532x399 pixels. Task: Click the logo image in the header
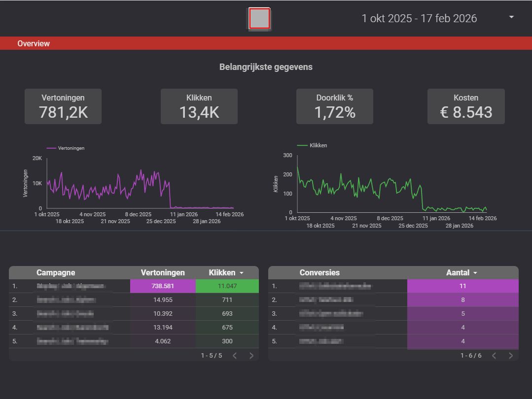point(259,19)
